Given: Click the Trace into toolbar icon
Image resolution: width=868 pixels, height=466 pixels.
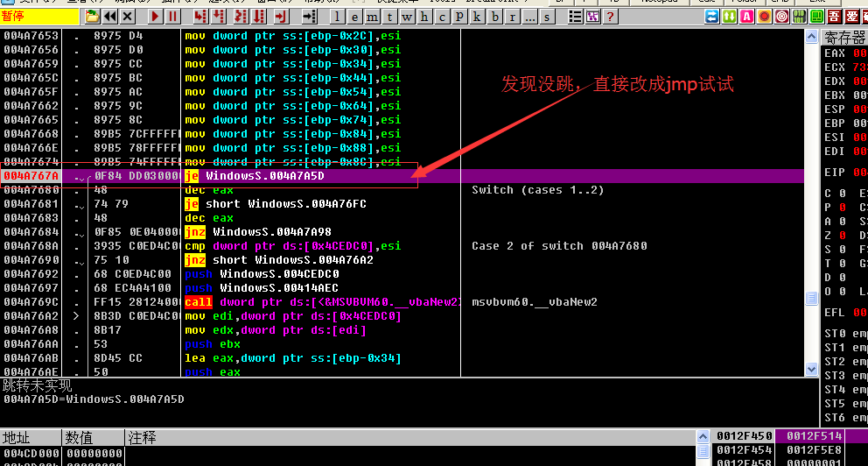Looking at the screenshot, I should pyautogui.click(x=241, y=17).
